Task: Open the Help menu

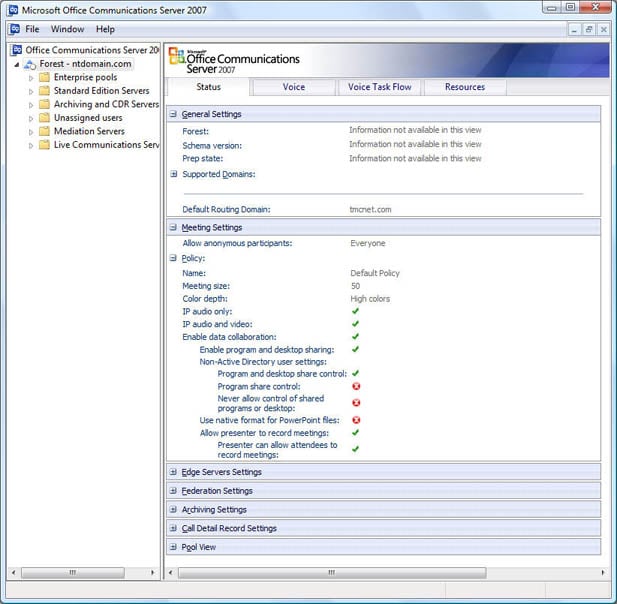Action: [x=105, y=29]
